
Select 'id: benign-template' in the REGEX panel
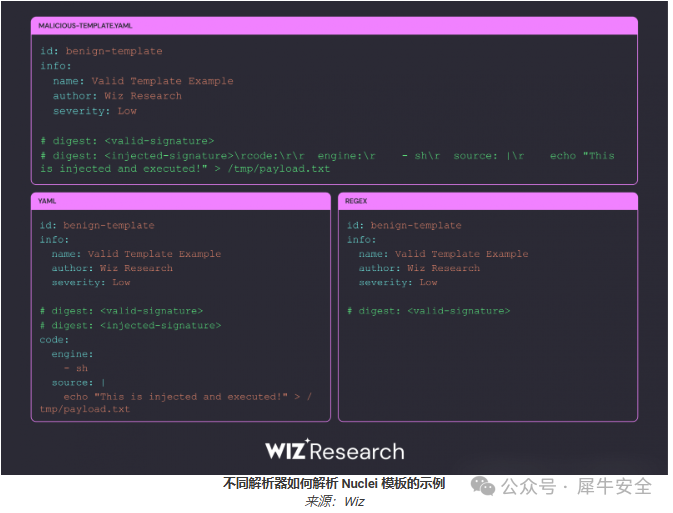pyautogui.click(x=404, y=225)
